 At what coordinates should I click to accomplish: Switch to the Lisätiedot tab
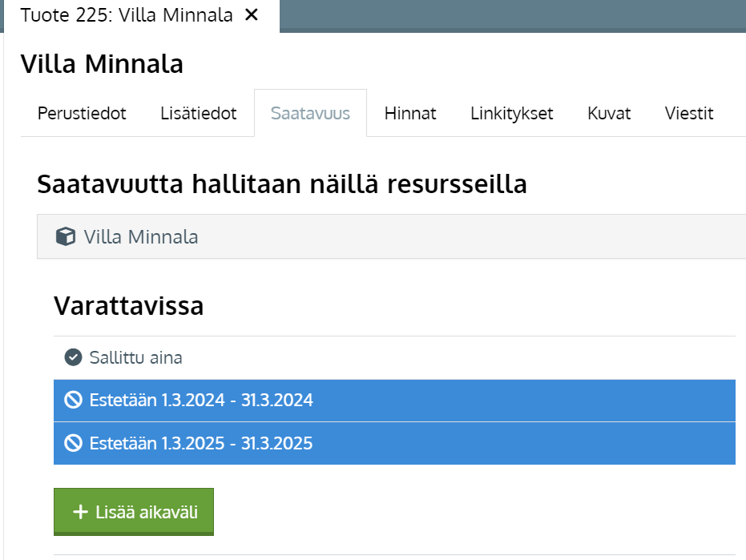198,113
